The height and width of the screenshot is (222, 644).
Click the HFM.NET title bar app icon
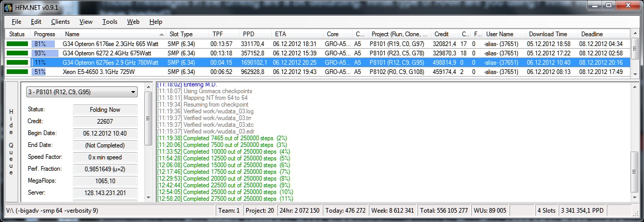pyautogui.click(x=9, y=7)
